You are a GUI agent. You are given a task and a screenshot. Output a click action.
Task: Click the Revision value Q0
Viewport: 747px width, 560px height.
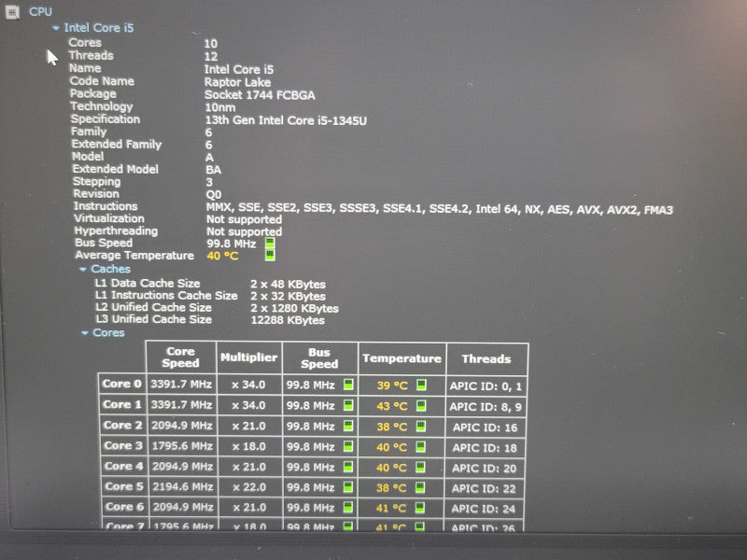click(x=214, y=194)
